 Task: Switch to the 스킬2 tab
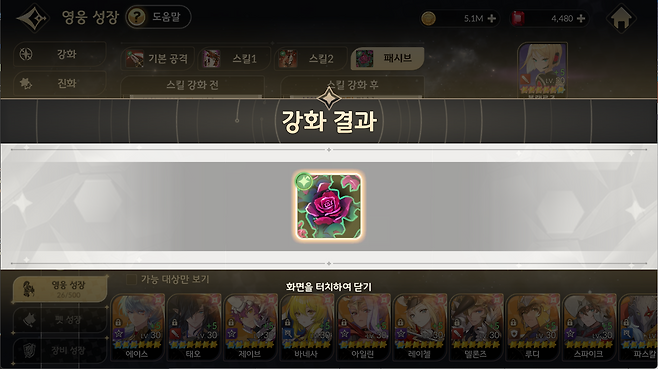pos(311,59)
